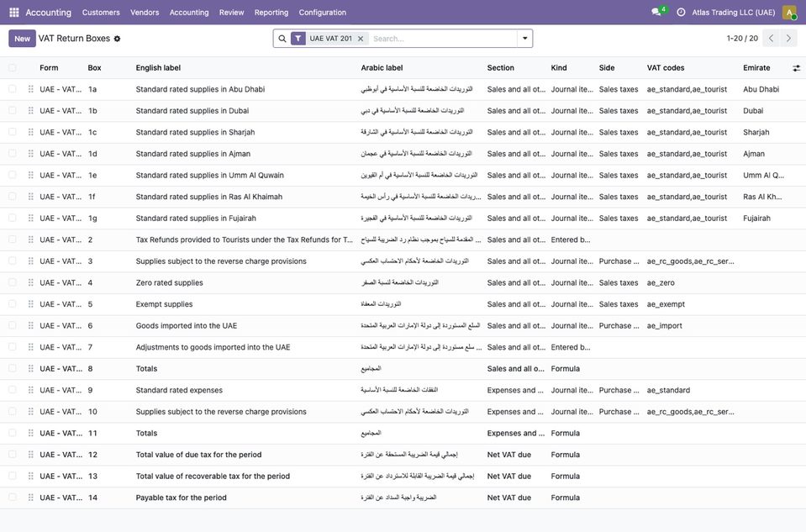Remove the UAE VAT 201 filter

click(x=361, y=39)
